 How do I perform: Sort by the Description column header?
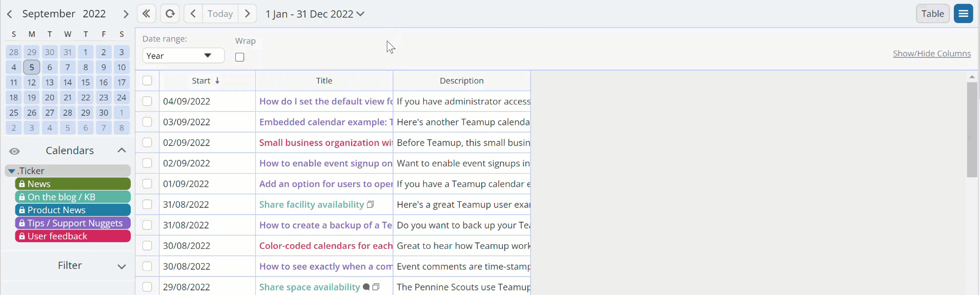[462, 80]
